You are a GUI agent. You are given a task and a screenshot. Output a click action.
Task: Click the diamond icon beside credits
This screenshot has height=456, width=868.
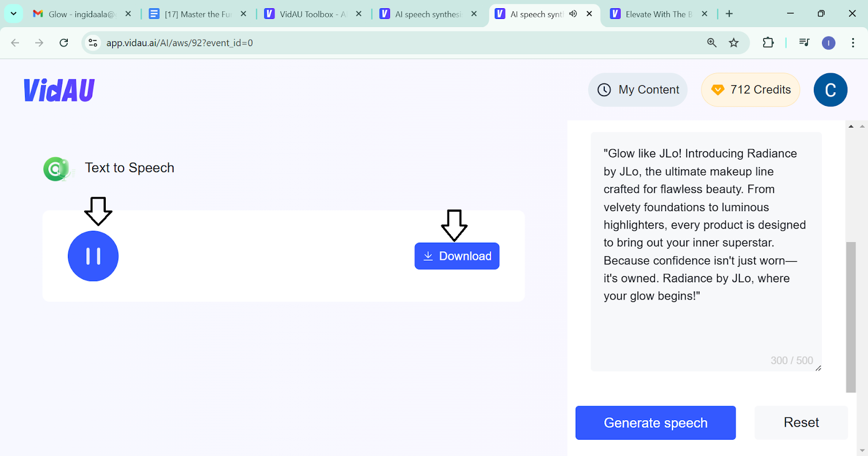point(718,90)
